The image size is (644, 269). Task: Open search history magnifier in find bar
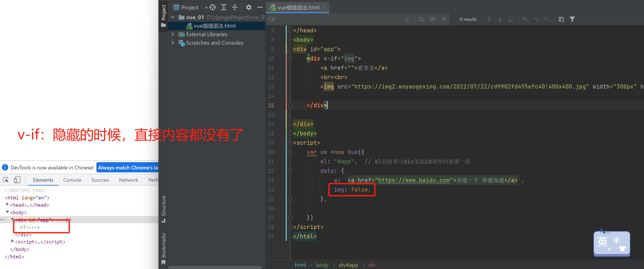tap(272, 19)
